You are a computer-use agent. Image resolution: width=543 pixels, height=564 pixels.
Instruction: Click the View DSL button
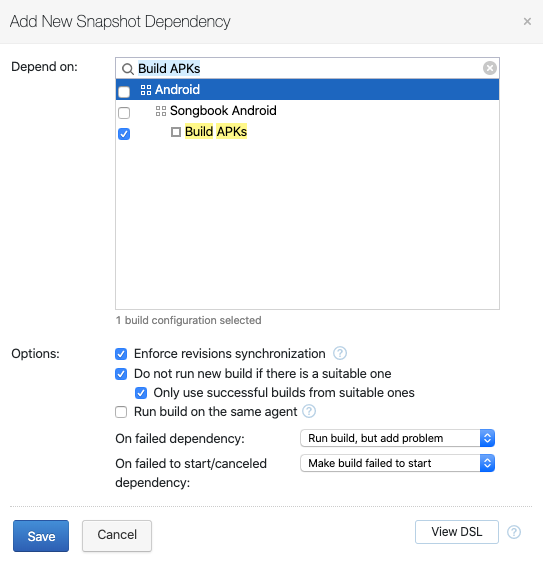[457, 532]
